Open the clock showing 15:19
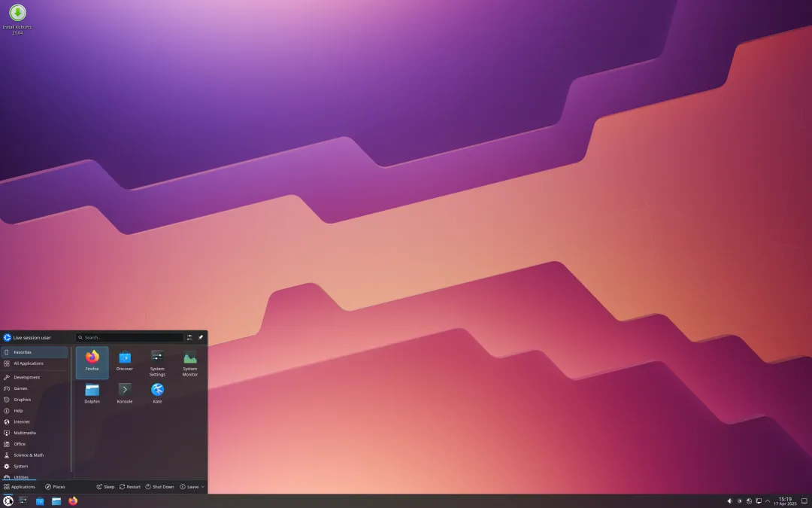Image resolution: width=812 pixels, height=508 pixels. click(785, 501)
